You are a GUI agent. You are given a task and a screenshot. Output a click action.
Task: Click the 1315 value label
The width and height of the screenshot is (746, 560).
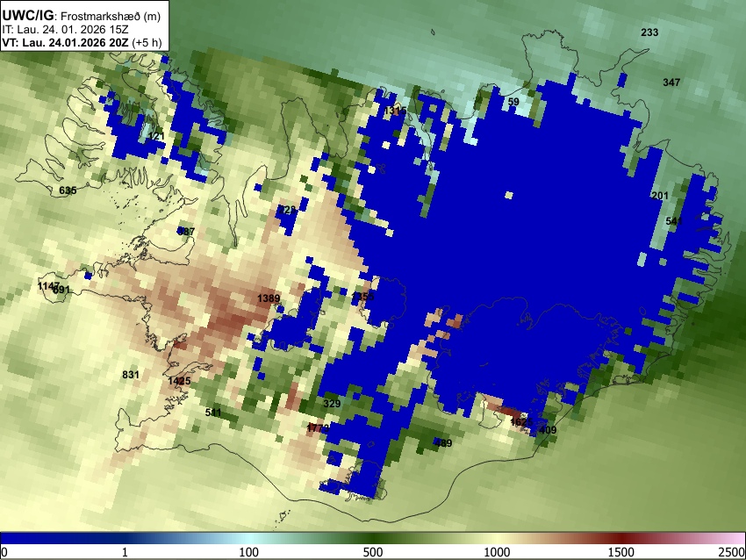395,111
